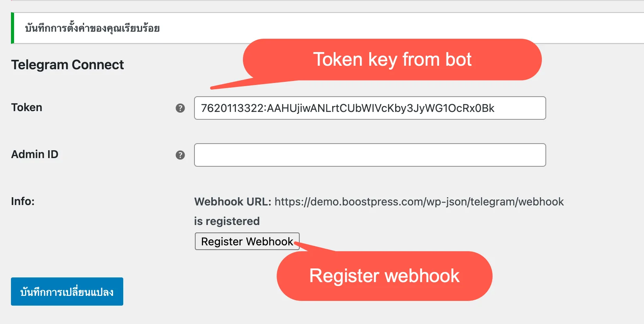The image size is (644, 324).
Task: Open the Admin ID help icon
Action: pyautogui.click(x=180, y=155)
